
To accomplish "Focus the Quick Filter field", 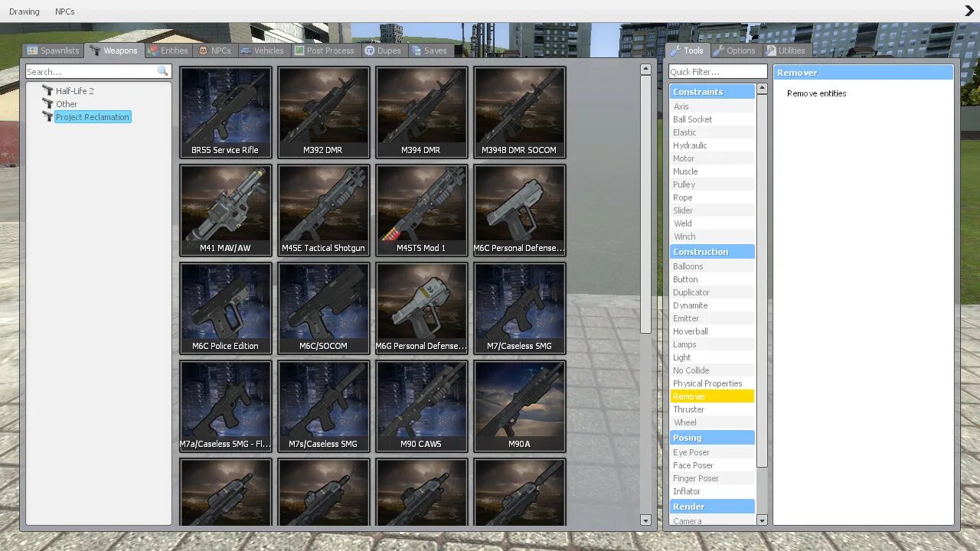I will pyautogui.click(x=717, y=71).
